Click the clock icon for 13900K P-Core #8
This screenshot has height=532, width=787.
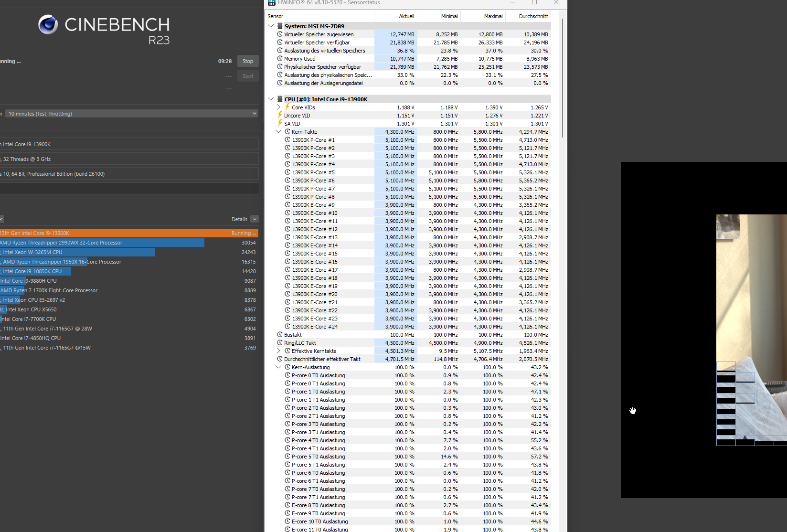(x=287, y=197)
